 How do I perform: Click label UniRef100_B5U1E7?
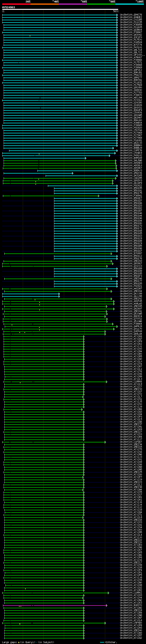pyautogui.click(x=131, y=198)
